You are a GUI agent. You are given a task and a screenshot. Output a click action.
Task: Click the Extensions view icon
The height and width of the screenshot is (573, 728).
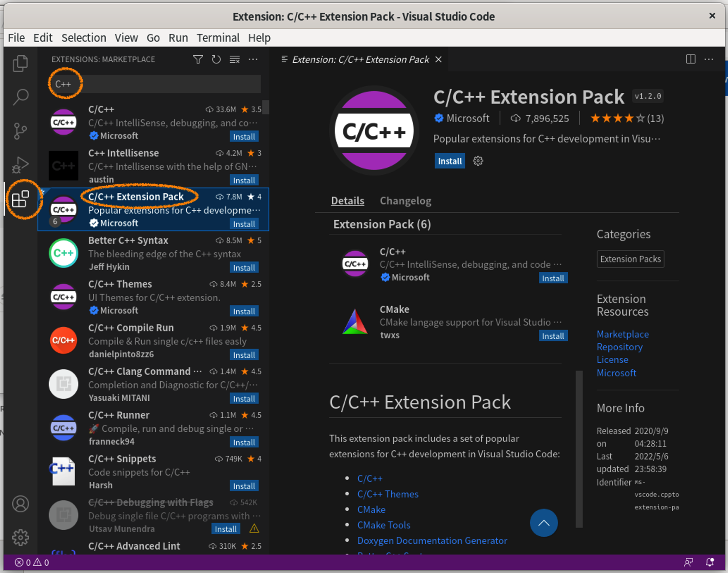click(x=20, y=199)
